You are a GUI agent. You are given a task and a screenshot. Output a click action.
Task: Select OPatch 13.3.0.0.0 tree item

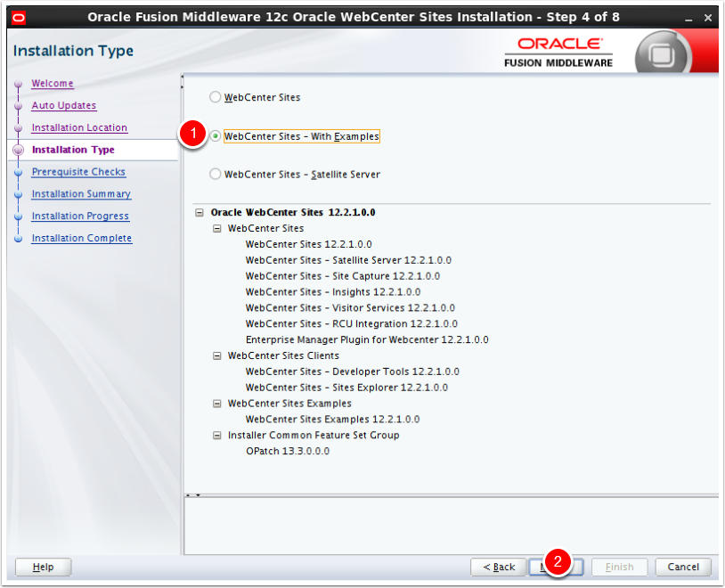(x=287, y=452)
